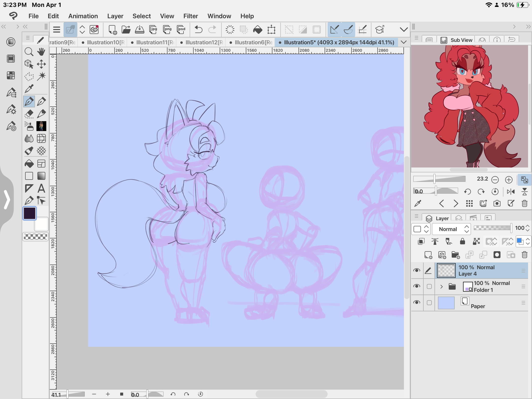
Task: Select the Eyedropper tool
Action: (29, 88)
